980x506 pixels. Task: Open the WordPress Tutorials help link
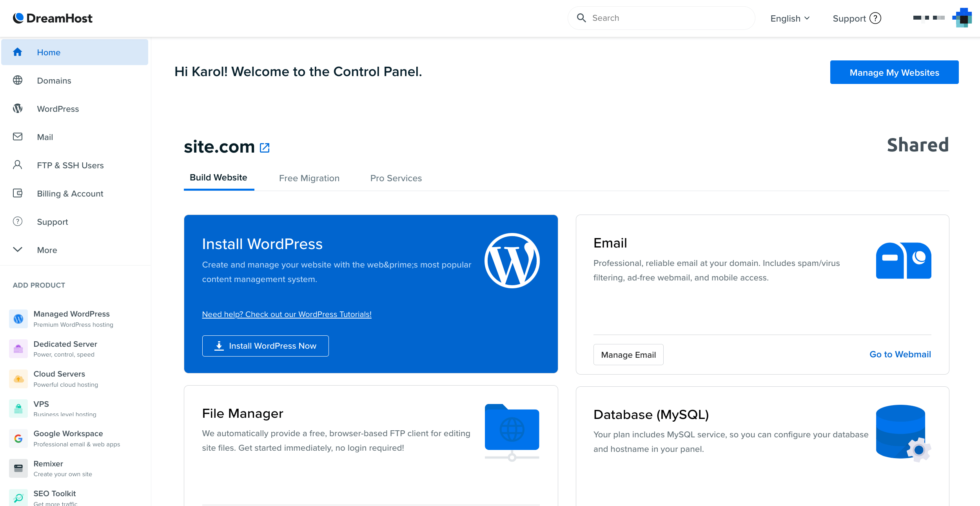click(287, 314)
